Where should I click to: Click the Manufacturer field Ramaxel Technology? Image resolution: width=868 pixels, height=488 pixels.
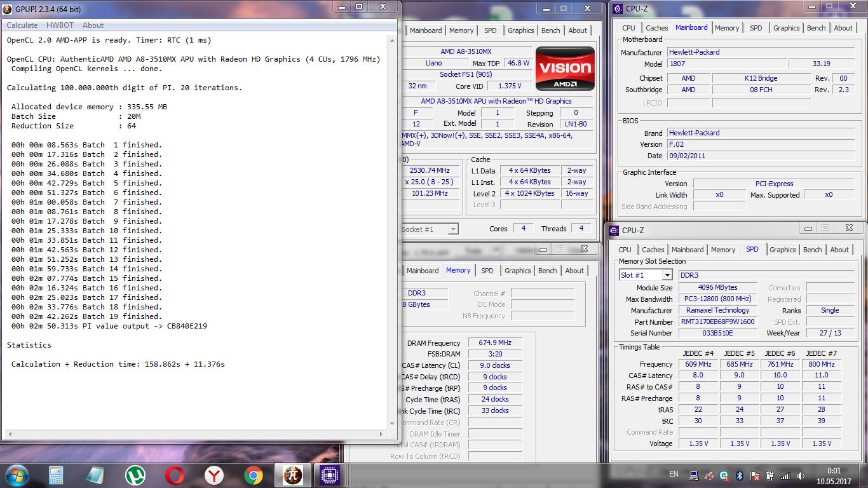717,311
